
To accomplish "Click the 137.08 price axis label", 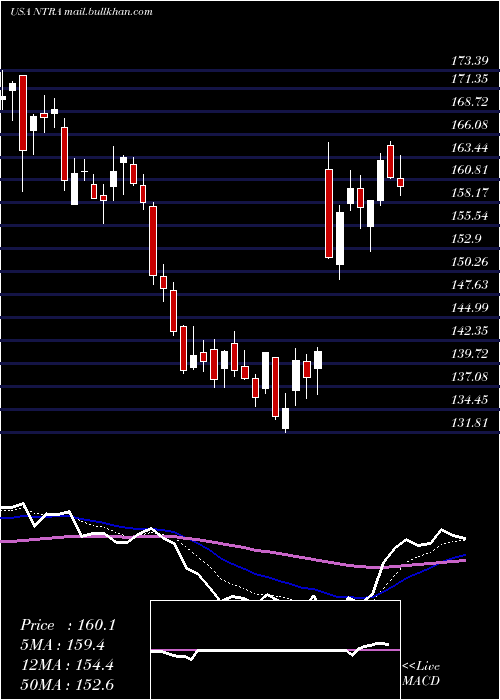I will [470, 376].
